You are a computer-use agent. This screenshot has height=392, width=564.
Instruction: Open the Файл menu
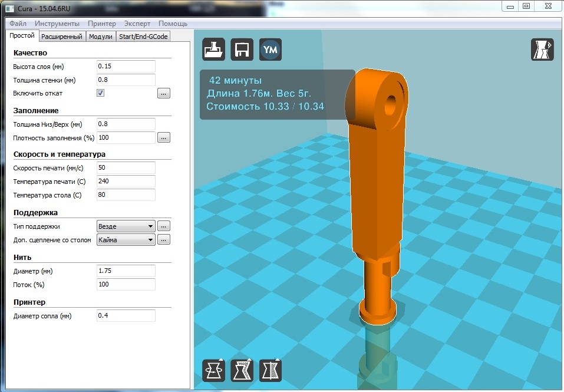pos(18,24)
